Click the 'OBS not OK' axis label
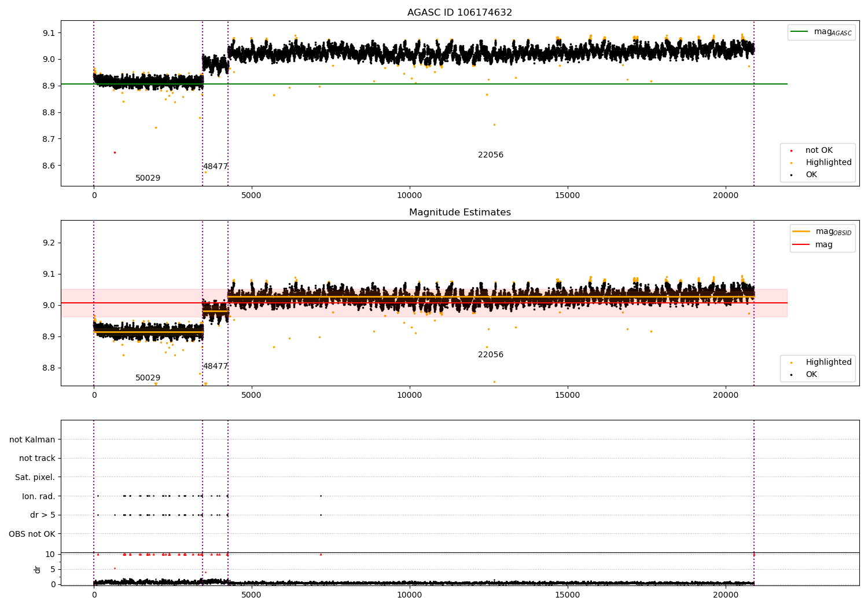Viewport: 868px width, 608px height. pyautogui.click(x=32, y=534)
